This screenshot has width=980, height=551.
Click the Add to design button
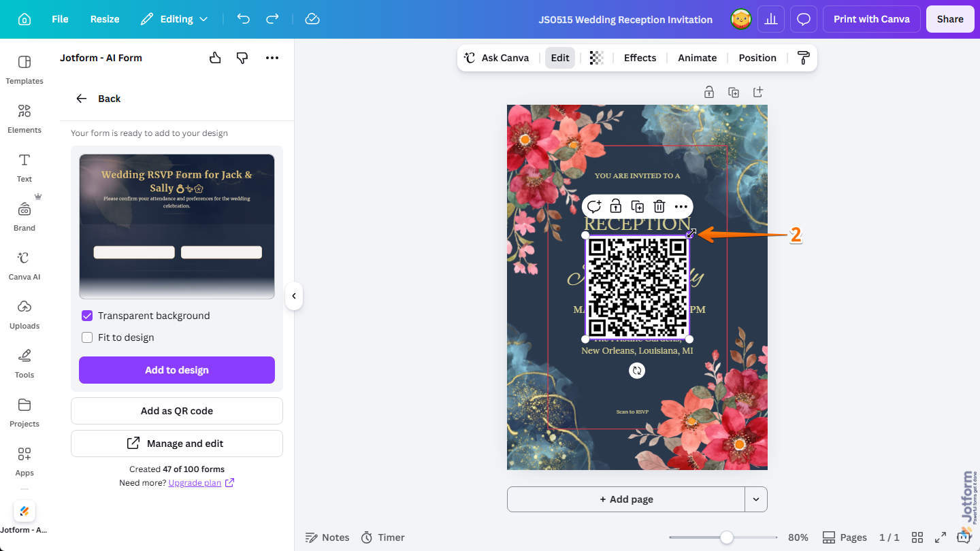tap(177, 370)
